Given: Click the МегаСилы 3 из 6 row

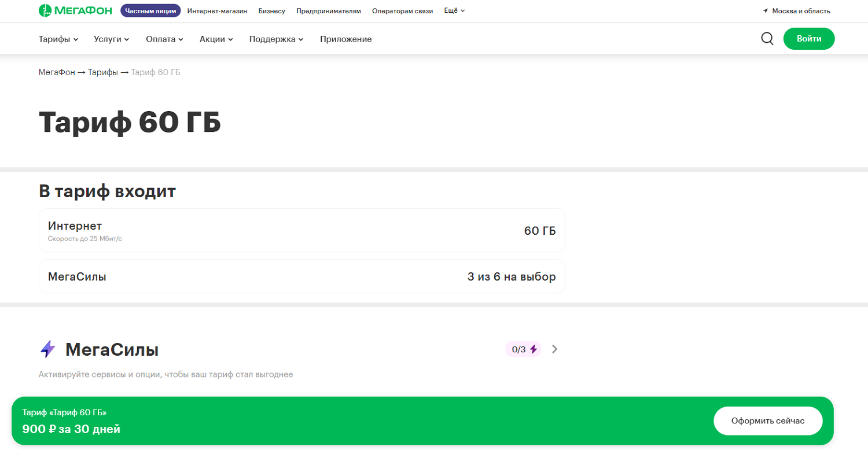Looking at the screenshot, I should 302,276.
